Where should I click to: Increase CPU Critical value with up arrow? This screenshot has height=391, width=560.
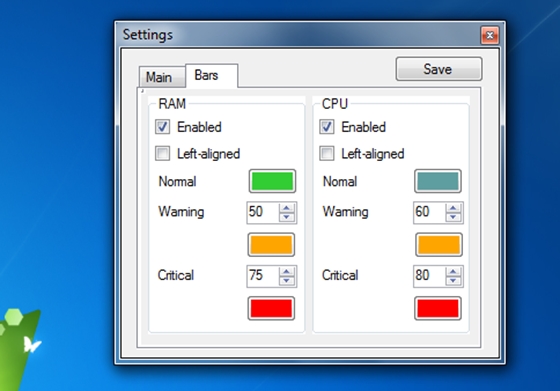453,272
